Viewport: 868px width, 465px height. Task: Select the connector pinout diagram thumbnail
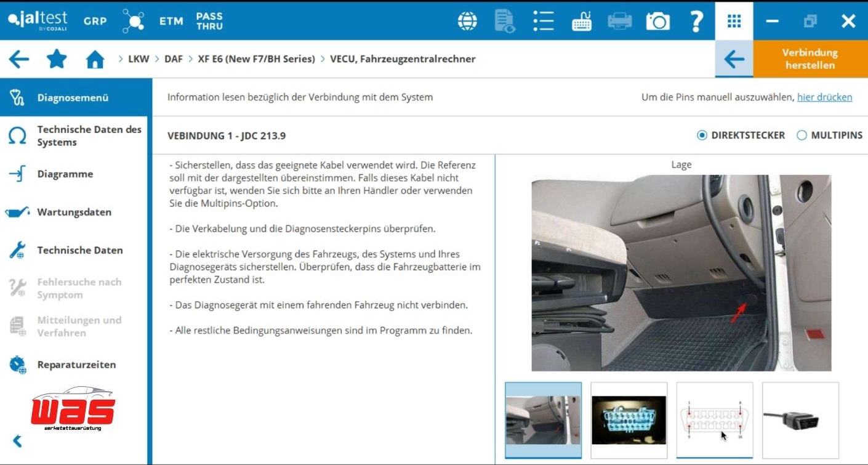click(x=714, y=420)
